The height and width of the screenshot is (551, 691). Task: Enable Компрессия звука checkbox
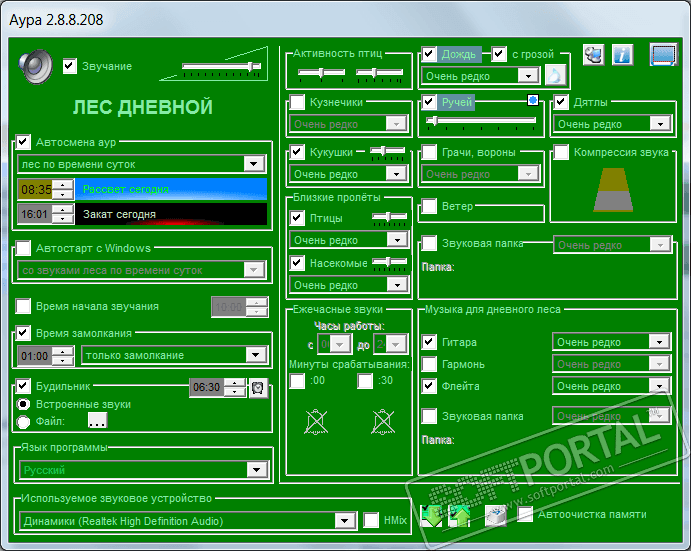coord(561,152)
